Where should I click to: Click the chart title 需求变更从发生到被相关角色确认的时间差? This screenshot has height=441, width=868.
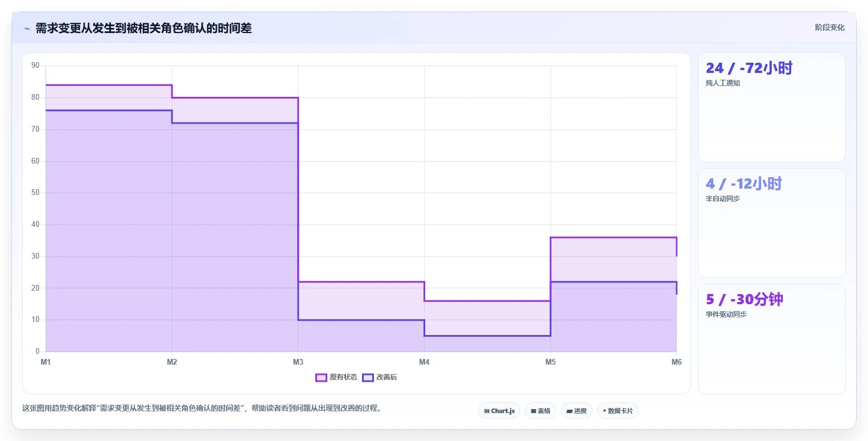click(x=143, y=28)
